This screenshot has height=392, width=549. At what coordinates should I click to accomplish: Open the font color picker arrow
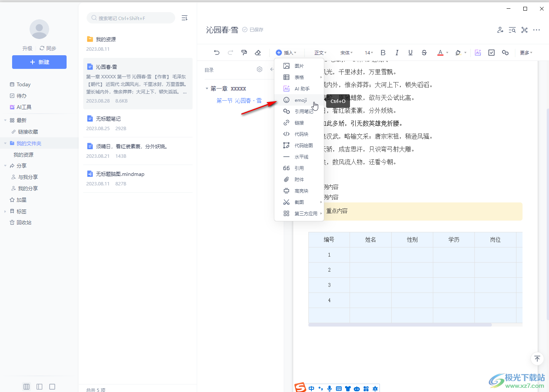coord(447,53)
